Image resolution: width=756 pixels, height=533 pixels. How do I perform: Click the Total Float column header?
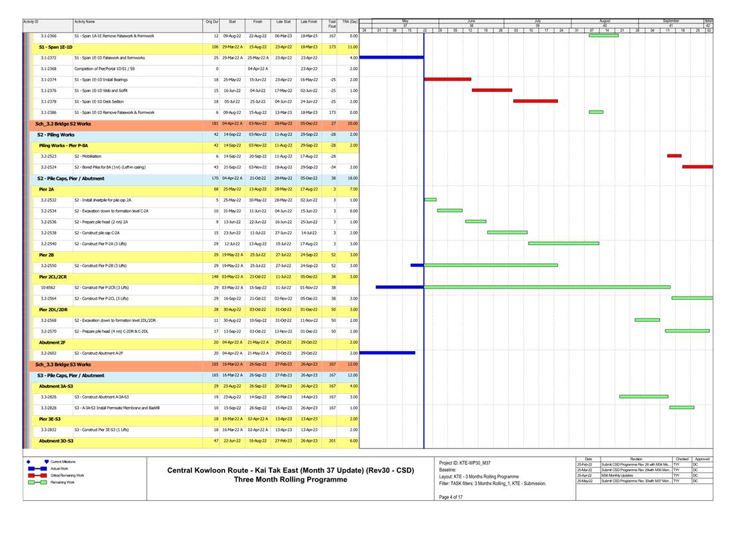point(332,24)
